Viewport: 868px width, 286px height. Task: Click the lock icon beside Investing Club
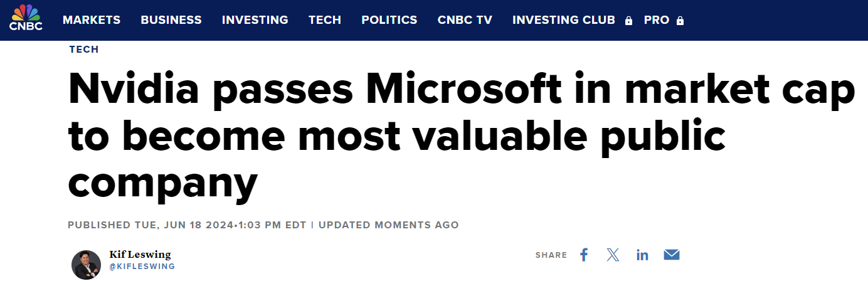(x=628, y=21)
